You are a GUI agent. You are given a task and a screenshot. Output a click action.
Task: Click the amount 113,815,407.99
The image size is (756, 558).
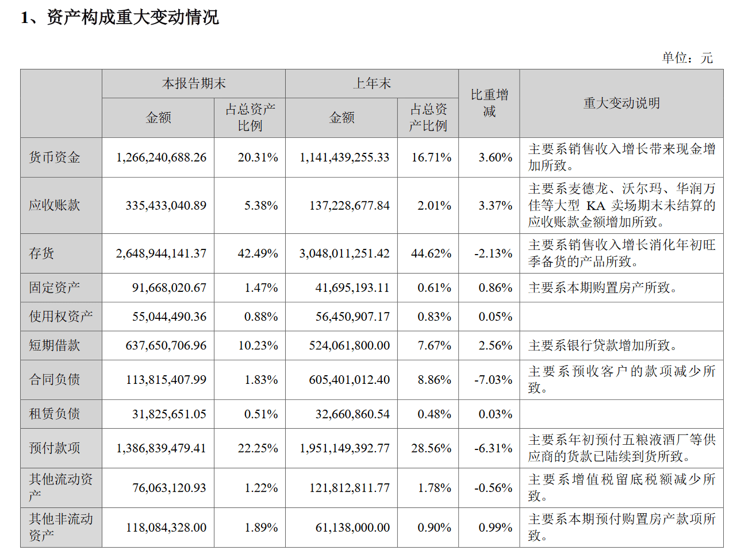coord(166,380)
